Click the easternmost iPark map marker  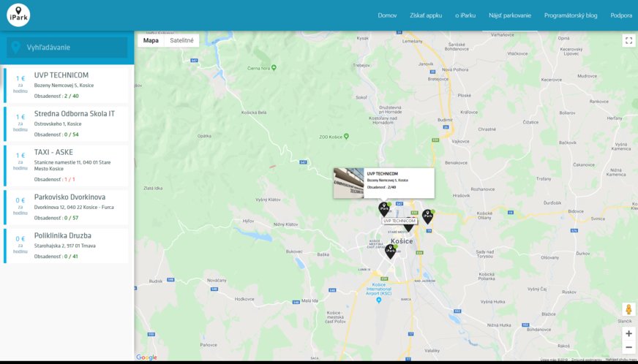click(x=427, y=216)
